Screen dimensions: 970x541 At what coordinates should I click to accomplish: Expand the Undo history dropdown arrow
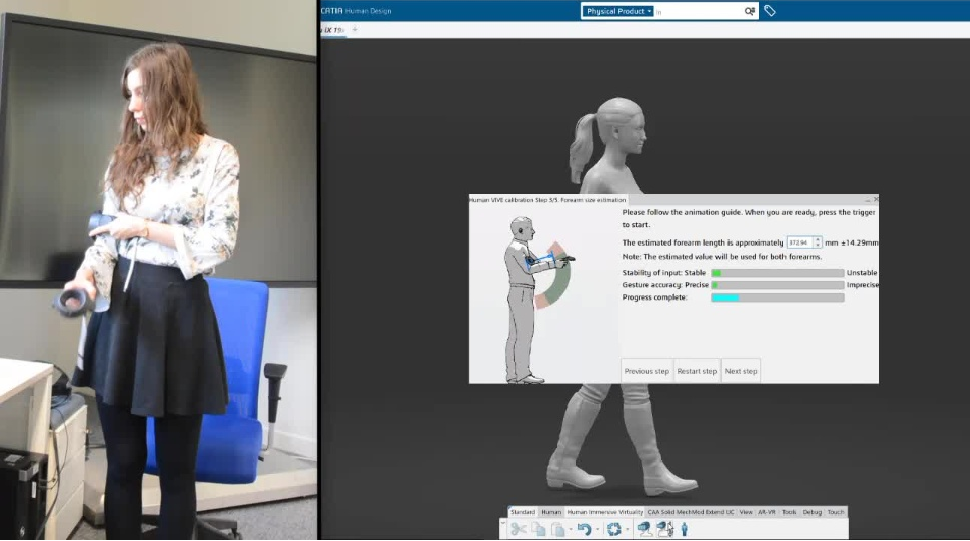coord(597,530)
